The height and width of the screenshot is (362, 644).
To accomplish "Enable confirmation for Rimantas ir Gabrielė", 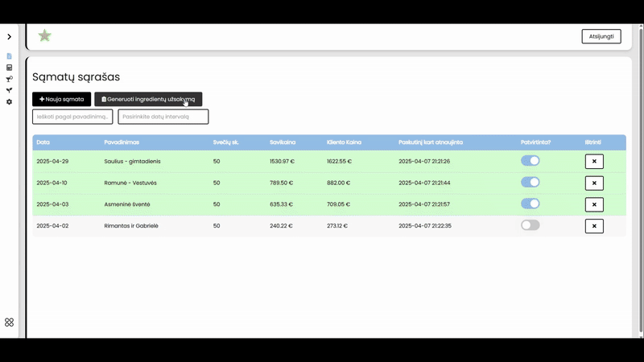I will [530, 225].
